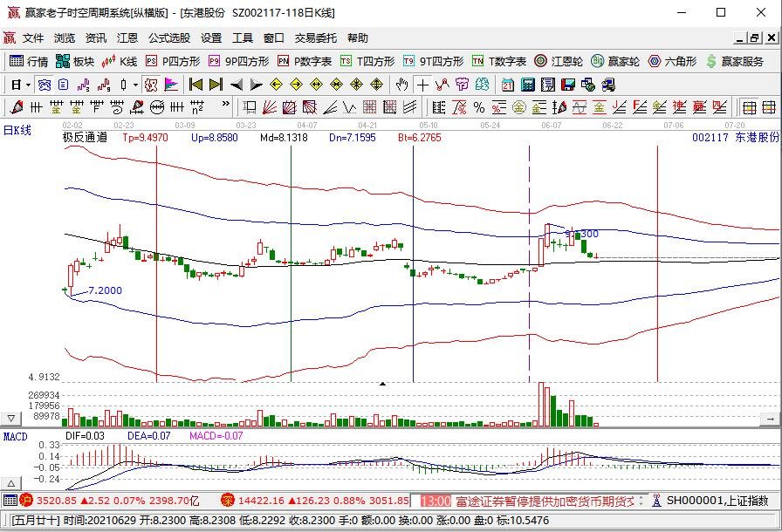Select the circled 金 tool
Image resolution: width=782 pixels, height=532 pixels.
pyautogui.click(x=519, y=107)
